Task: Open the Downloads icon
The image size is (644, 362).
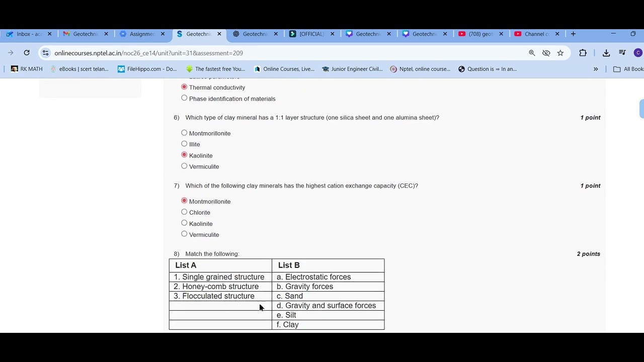Action: (606, 53)
